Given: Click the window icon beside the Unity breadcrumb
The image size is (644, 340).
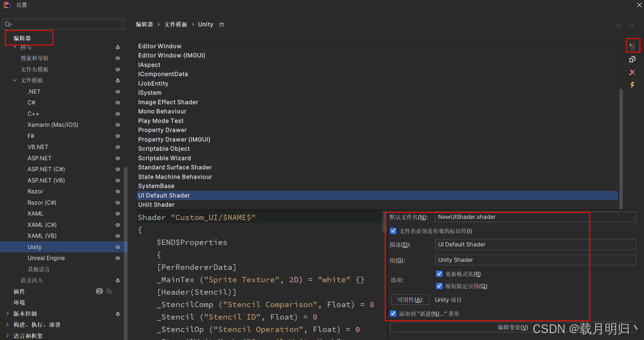Looking at the screenshot, I should tap(222, 25).
